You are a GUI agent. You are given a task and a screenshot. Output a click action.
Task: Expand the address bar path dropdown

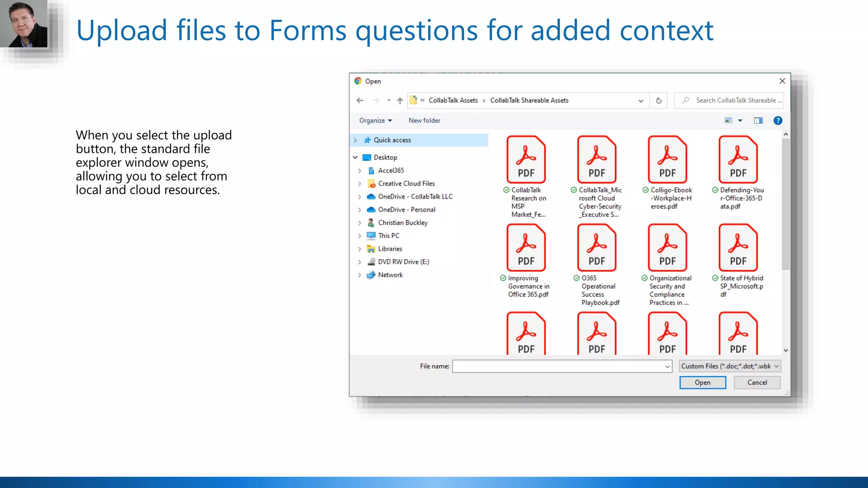pyautogui.click(x=641, y=101)
